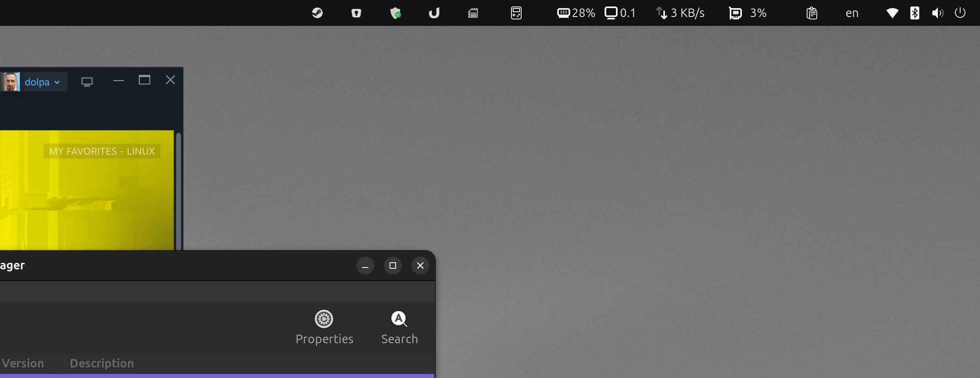
Task: Sort by the Description column header
Action: [102, 363]
